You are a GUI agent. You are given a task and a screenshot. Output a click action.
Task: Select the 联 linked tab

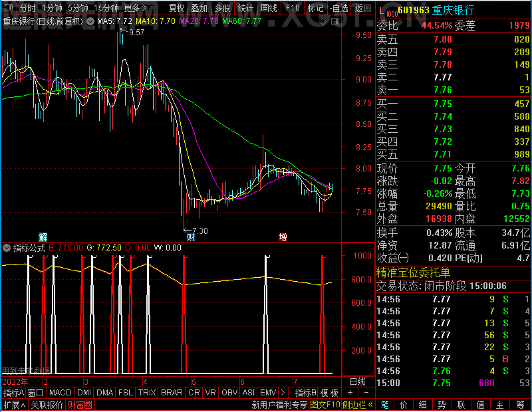[x=461, y=405]
